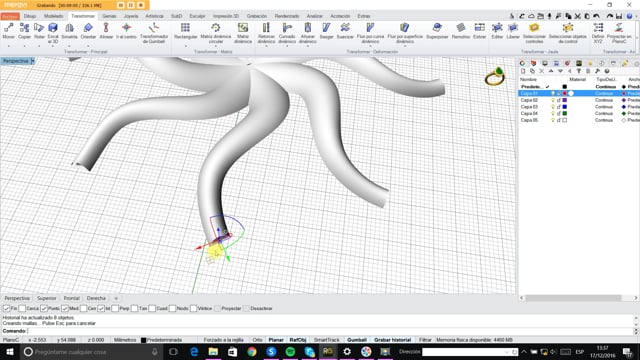Open the Modelado ribbon tab
640x360 pixels.
53,16
